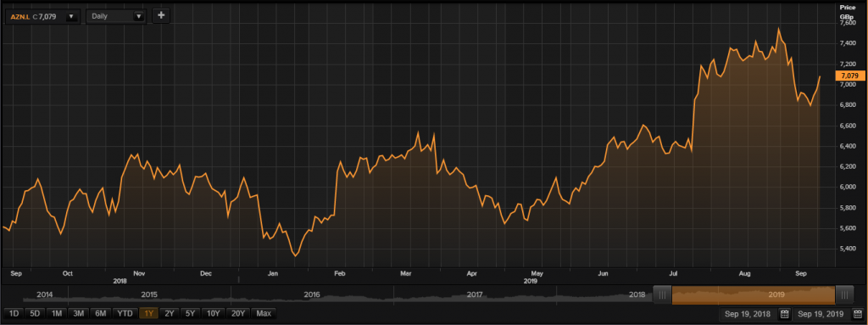Grab left handle of range navigator
Viewport: 868px width, 325px height.
click(663, 294)
